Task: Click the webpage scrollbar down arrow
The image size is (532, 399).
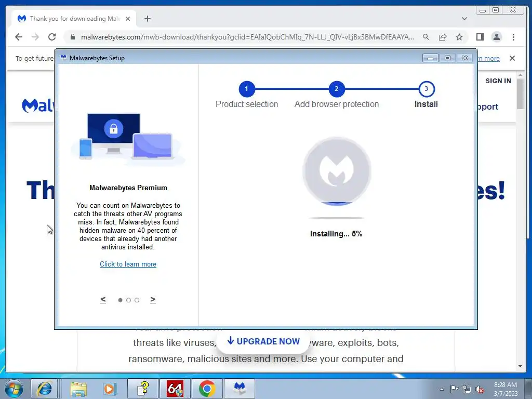Action: click(520, 366)
